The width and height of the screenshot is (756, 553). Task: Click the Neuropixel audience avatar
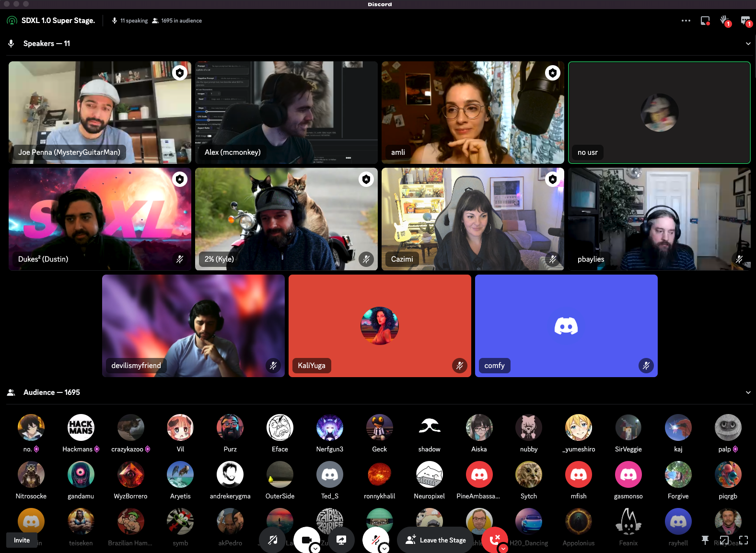(x=430, y=474)
